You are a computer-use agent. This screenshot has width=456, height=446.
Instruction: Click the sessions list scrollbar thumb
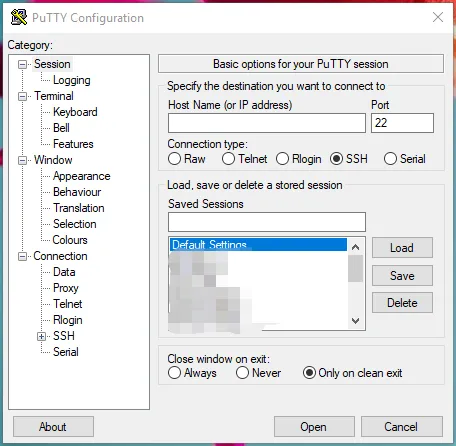click(355, 269)
